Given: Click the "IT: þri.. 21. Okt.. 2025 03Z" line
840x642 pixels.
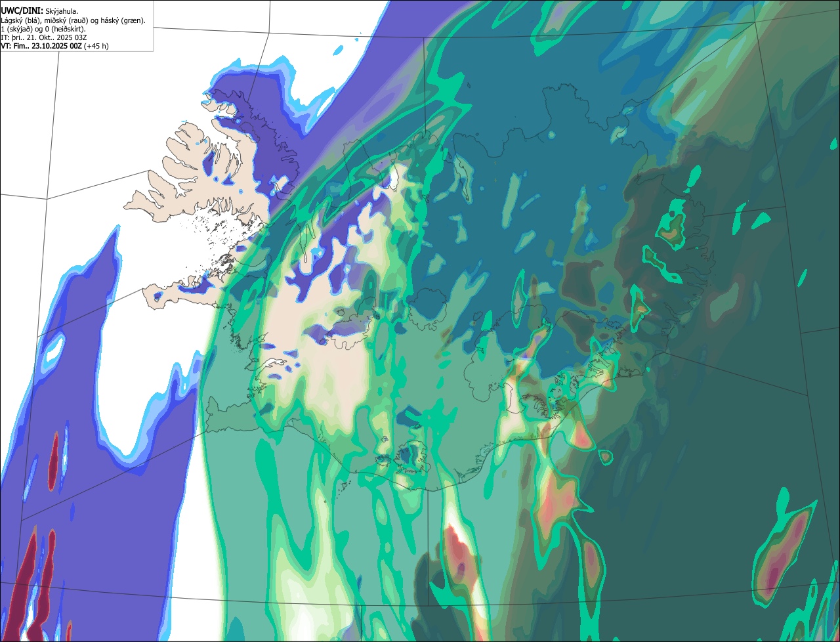Looking at the screenshot, I should coord(44,37).
